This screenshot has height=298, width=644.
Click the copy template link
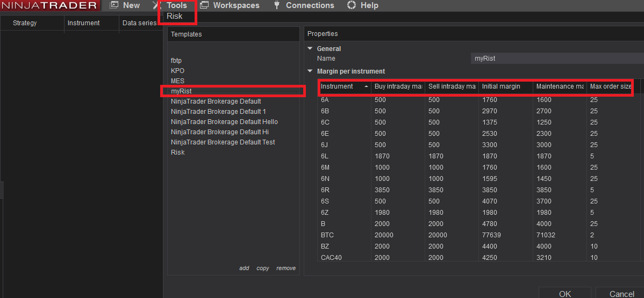click(263, 268)
